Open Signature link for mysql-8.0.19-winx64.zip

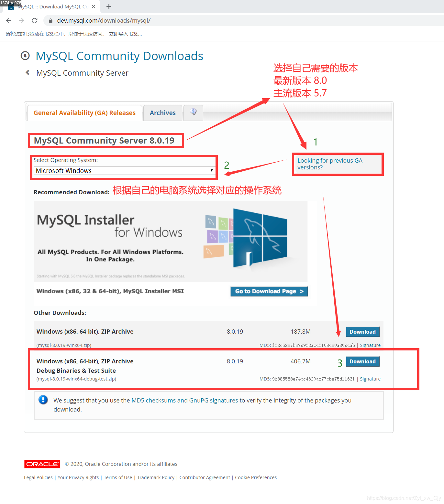click(x=370, y=345)
